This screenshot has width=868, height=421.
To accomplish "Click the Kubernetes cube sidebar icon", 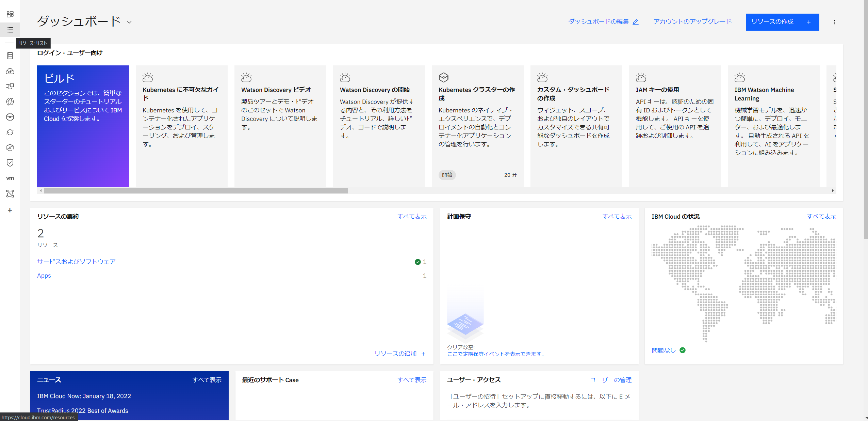I will click(x=10, y=117).
